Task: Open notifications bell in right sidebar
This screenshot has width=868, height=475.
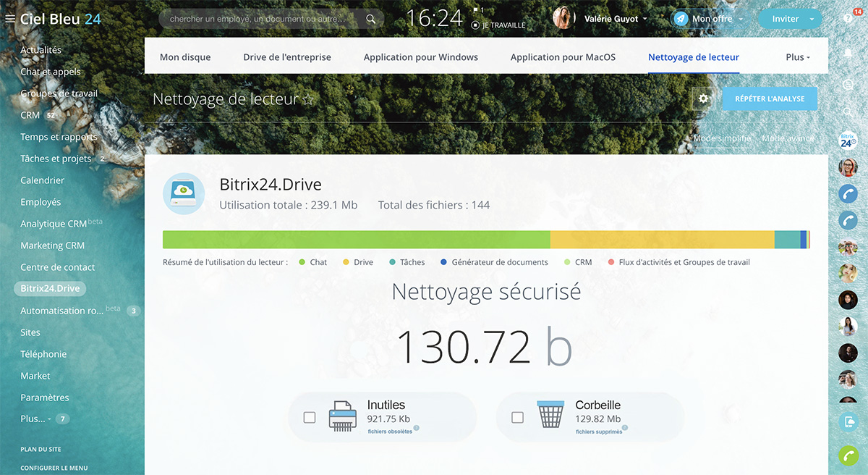Action: pos(848,54)
